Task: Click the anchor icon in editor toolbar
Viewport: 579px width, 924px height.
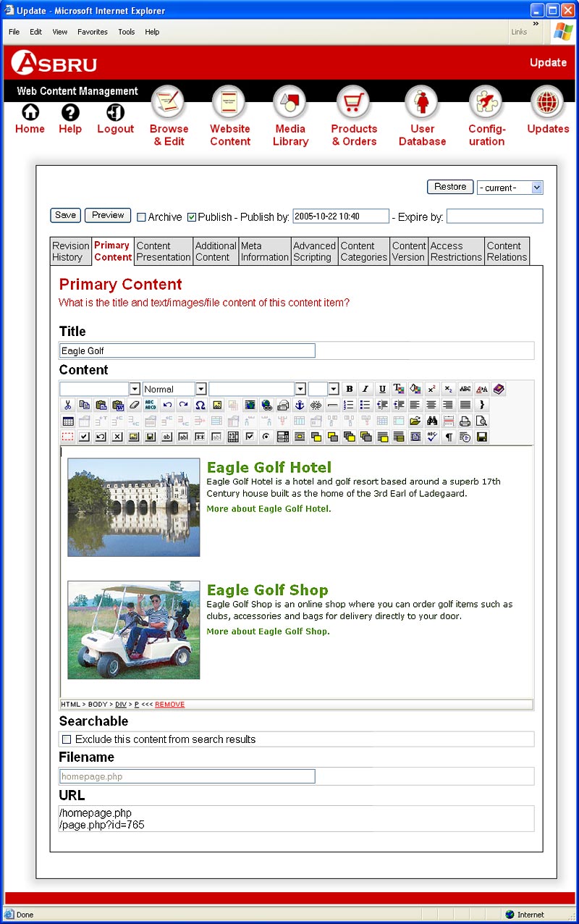Action: tap(300, 405)
